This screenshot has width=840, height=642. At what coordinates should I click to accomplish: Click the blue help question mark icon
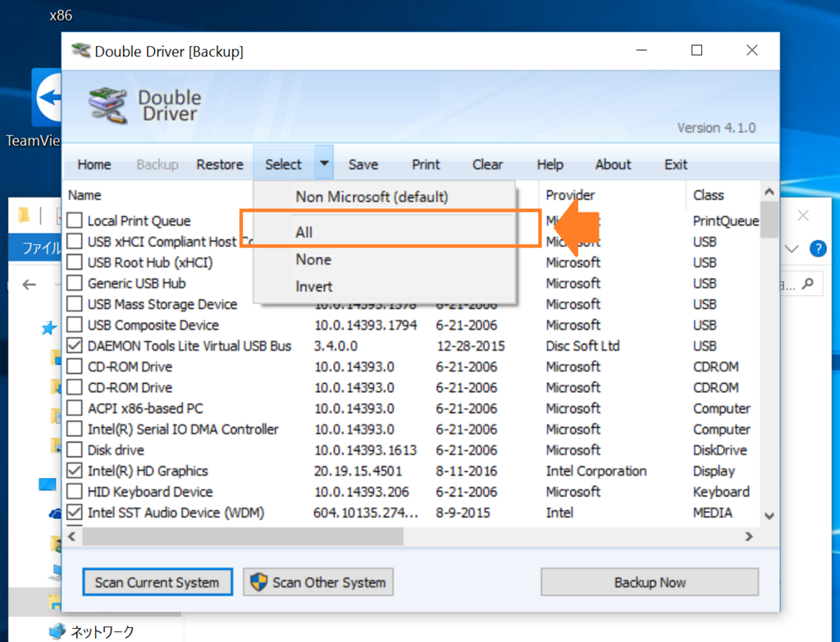tap(818, 248)
